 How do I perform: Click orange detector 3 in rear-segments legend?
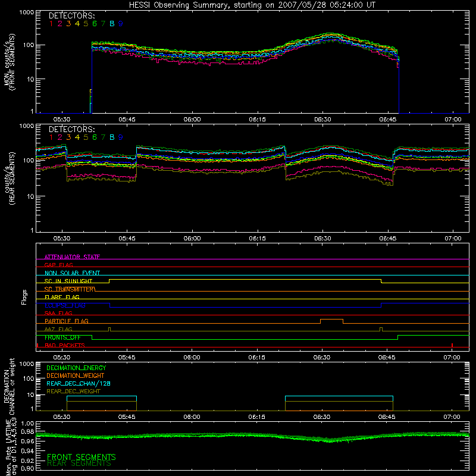[x=68, y=137]
